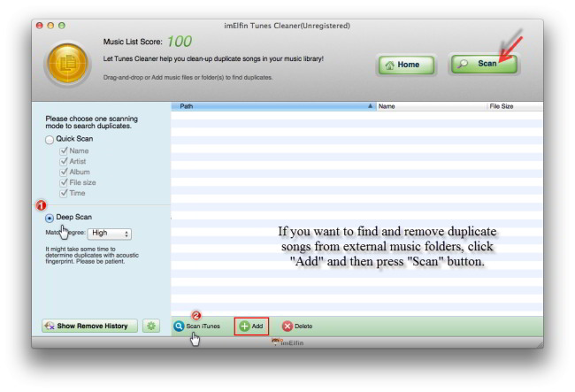
Task: Close the window with the red button
Action: (x=40, y=26)
